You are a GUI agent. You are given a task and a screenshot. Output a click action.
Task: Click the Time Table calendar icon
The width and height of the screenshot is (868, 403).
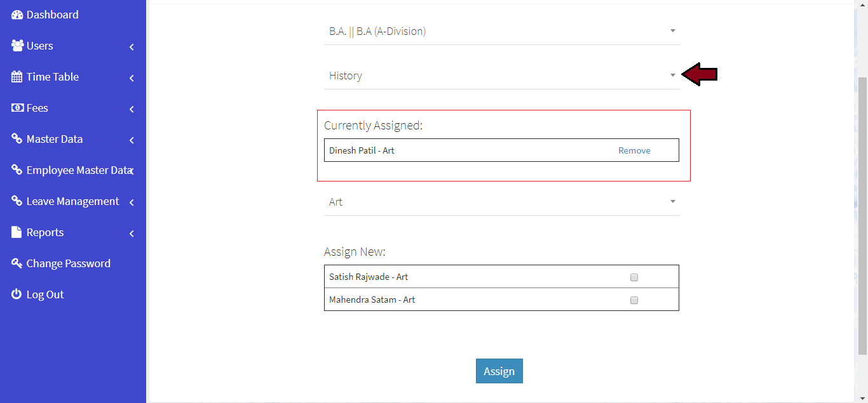[x=17, y=77]
